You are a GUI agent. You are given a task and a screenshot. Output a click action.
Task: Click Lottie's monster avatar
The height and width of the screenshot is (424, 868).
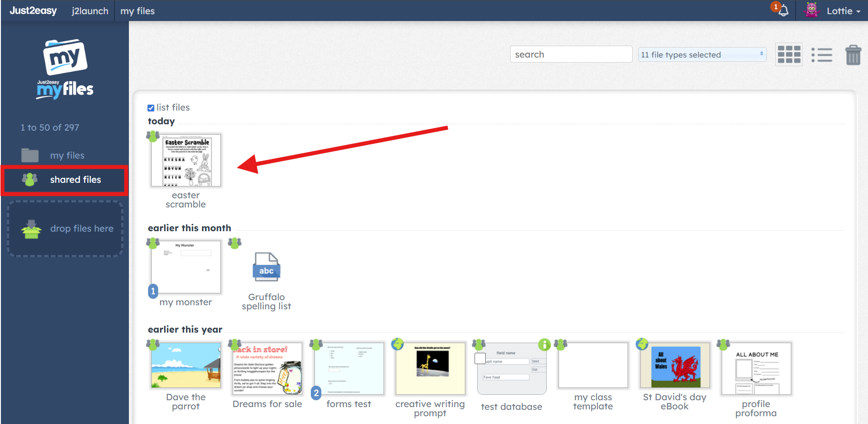click(x=812, y=10)
